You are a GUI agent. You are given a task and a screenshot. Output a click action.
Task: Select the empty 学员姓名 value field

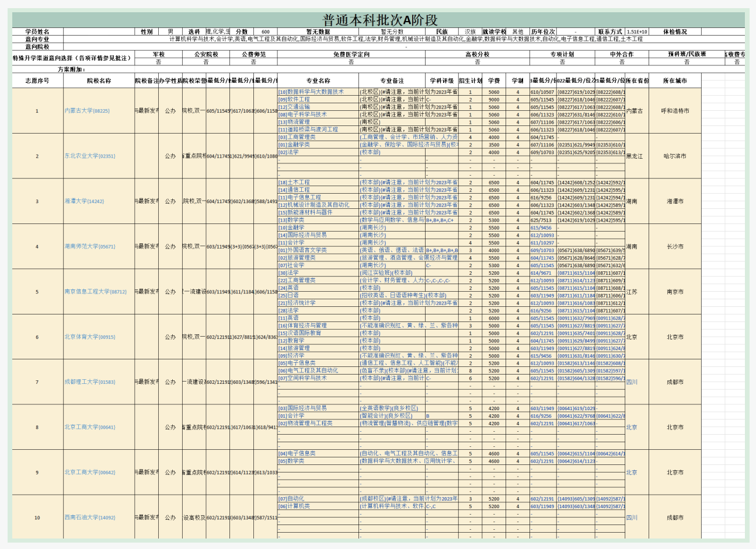tap(99, 32)
